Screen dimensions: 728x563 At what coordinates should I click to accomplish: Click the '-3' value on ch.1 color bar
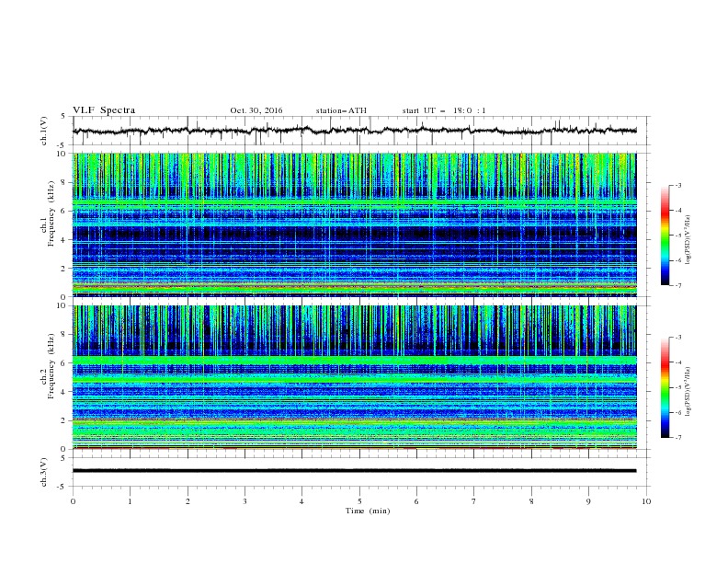coord(677,185)
